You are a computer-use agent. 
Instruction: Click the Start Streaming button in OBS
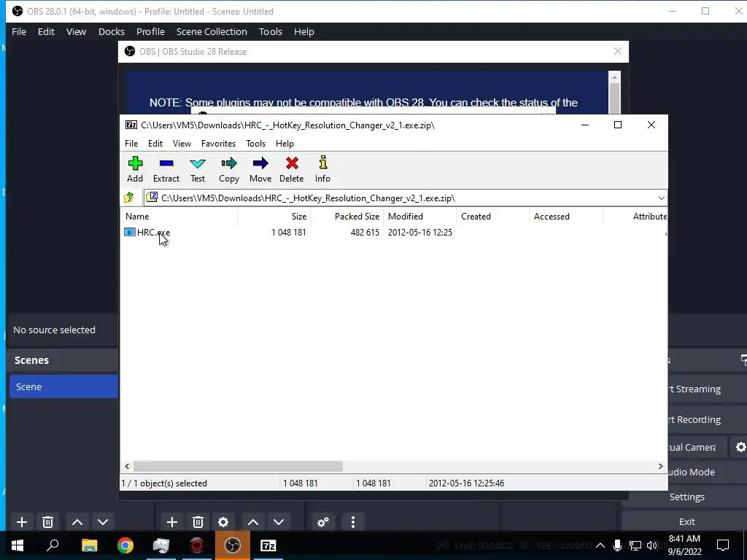[x=707, y=389]
